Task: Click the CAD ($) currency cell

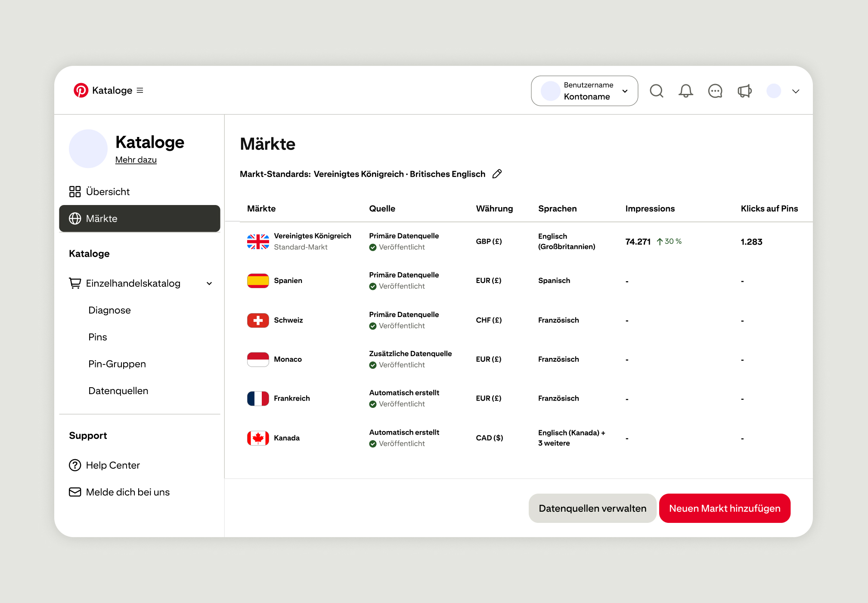Action: 489,438
